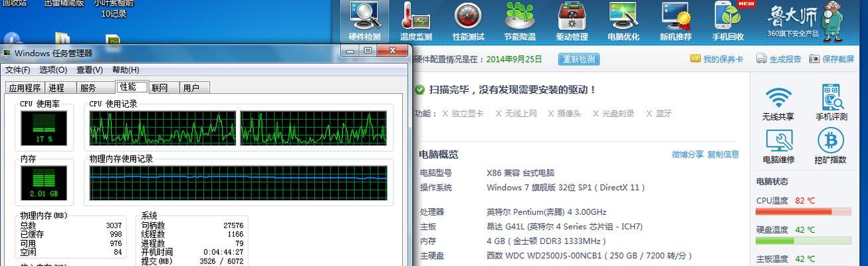Open 查看(V) menu in Task Manager
The height and width of the screenshot is (266, 868).
[90, 70]
